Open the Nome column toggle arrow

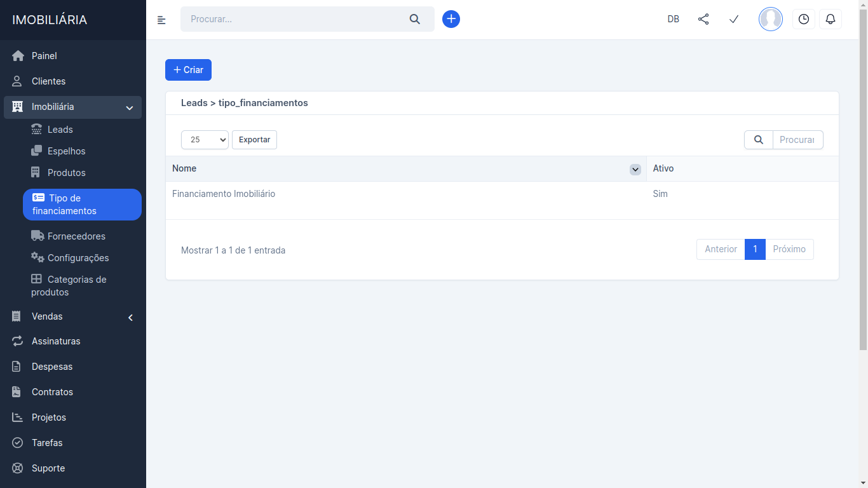[x=635, y=169]
